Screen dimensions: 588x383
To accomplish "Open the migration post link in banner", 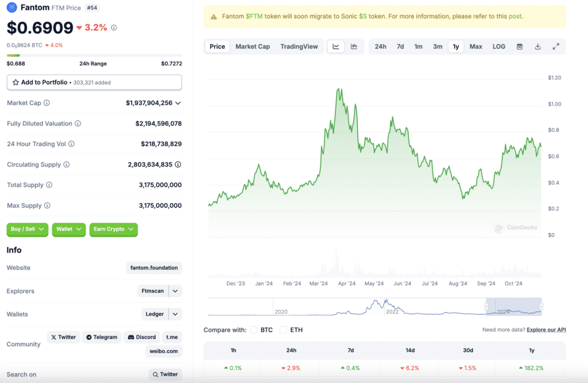I will (x=515, y=17).
